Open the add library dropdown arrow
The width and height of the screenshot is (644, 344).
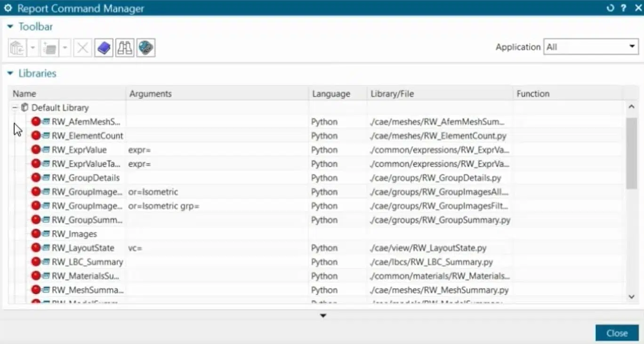pos(33,48)
